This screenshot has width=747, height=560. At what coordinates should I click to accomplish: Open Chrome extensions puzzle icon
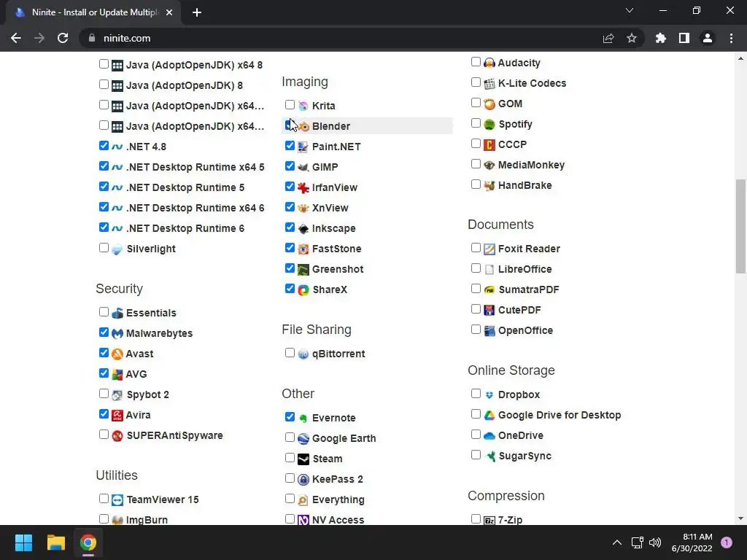coord(660,38)
